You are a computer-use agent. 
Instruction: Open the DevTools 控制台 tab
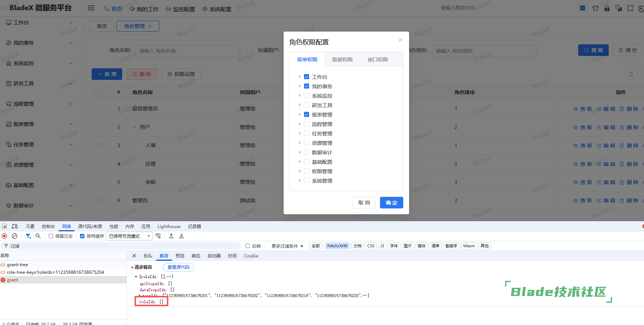point(48,226)
